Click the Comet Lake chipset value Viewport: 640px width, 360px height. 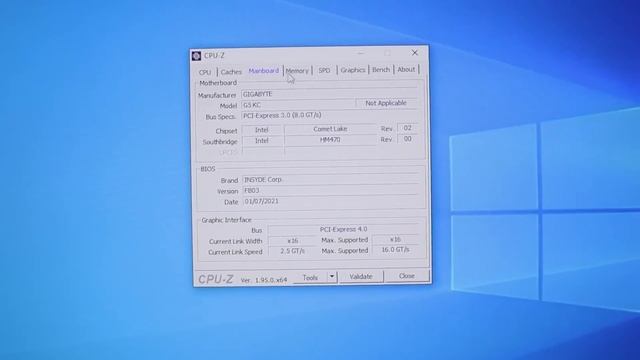pos(330,129)
